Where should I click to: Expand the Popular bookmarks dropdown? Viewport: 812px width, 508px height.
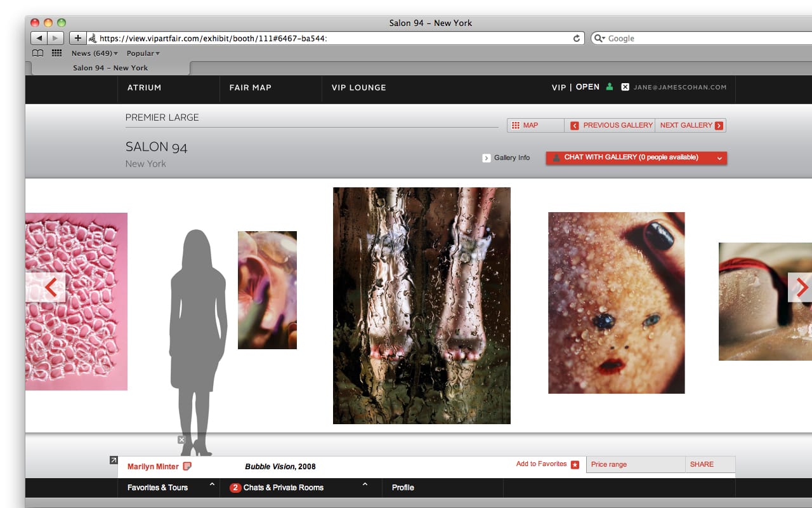coord(143,53)
